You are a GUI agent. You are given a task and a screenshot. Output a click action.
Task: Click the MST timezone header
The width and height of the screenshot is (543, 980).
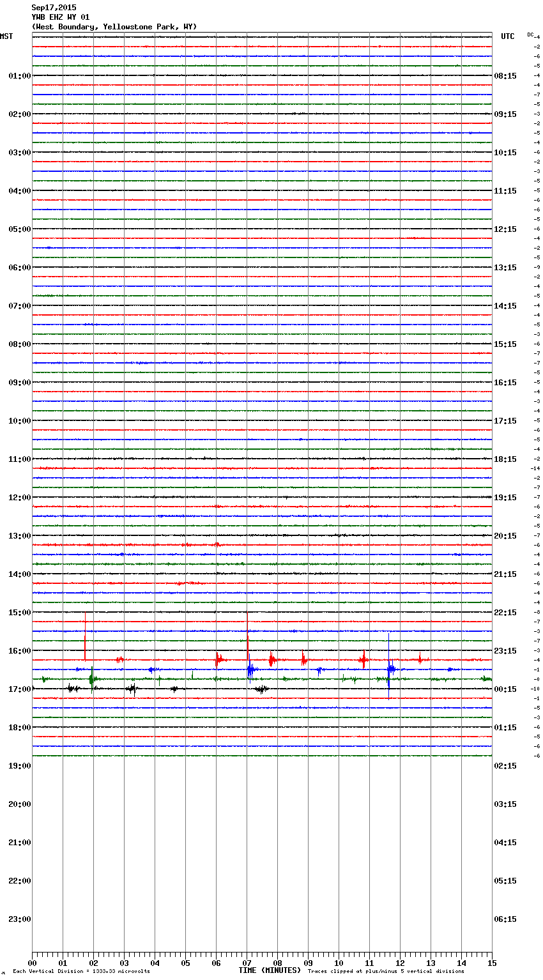coord(6,36)
